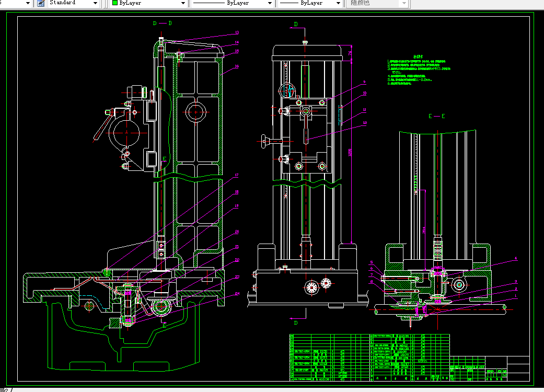Select the D — D section view title
Image resolution: width=544 pixels, height=392 pixels.
(163, 23)
